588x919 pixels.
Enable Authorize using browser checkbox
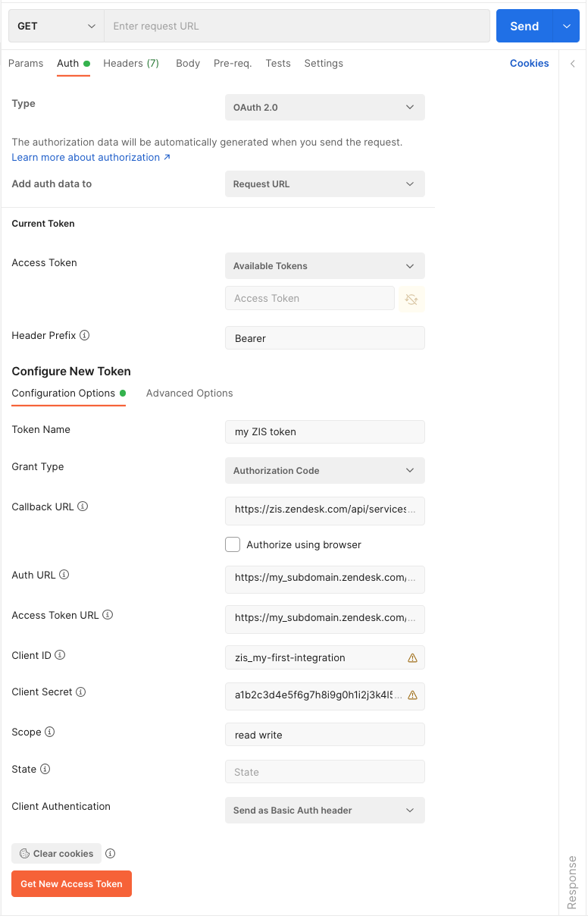[233, 544]
